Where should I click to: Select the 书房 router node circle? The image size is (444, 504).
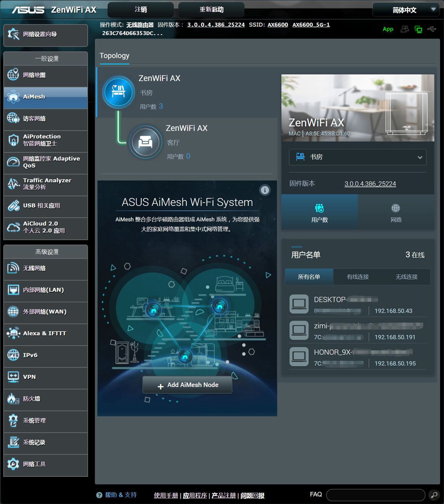coord(118,92)
